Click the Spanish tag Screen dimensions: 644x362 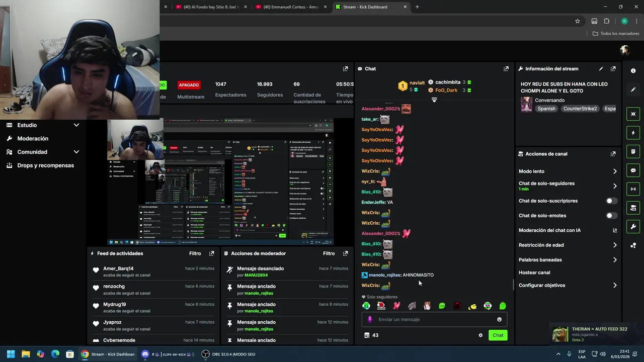pyautogui.click(x=546, y=109)
